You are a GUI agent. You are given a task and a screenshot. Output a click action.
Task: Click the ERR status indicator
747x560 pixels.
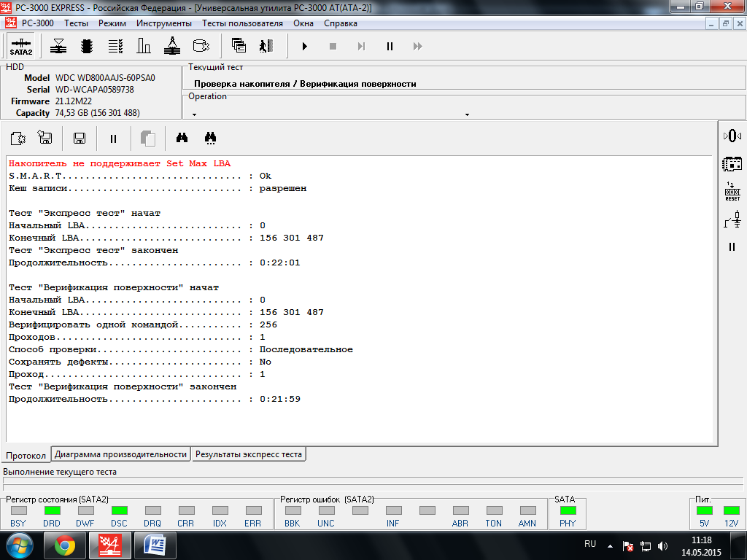pyautogui.click(x=253, y=510)
